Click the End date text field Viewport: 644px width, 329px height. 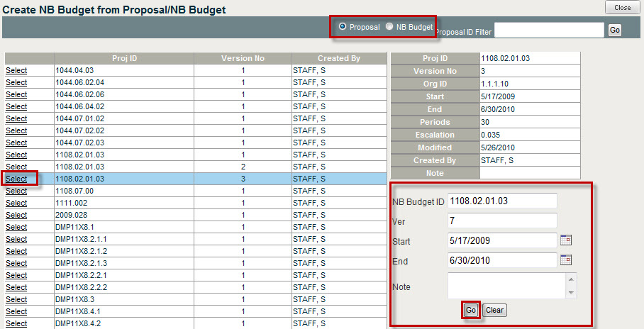tap(502, 260)
